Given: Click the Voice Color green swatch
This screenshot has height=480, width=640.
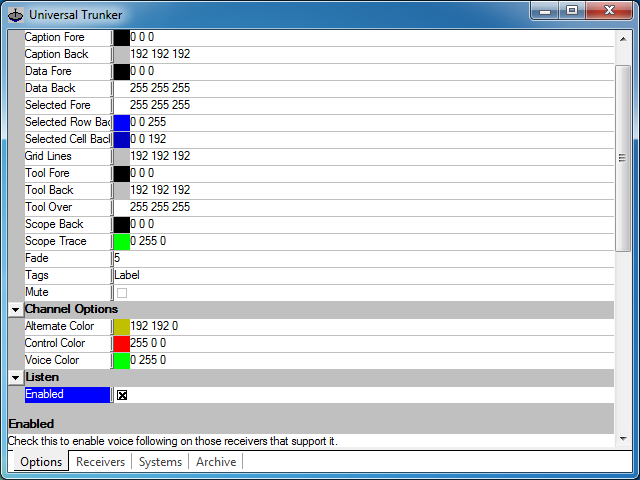Looking at the screenshot, I should point(122,361).
